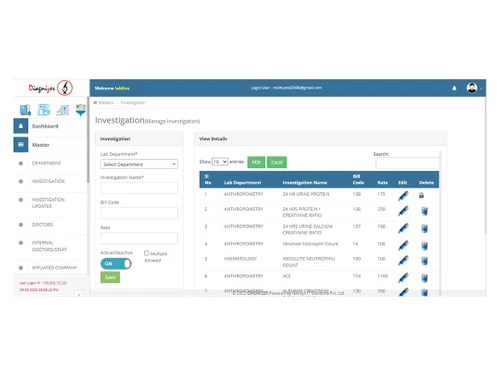Focus the Search input box
The width and height of the screenshot is (500, 375).
tap(407, 163)
